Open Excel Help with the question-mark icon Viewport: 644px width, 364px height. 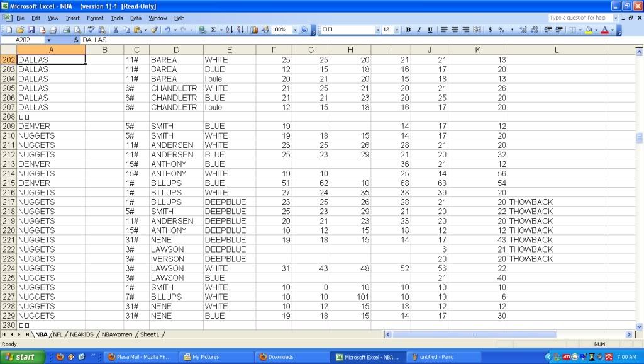[x=304, y=30]
